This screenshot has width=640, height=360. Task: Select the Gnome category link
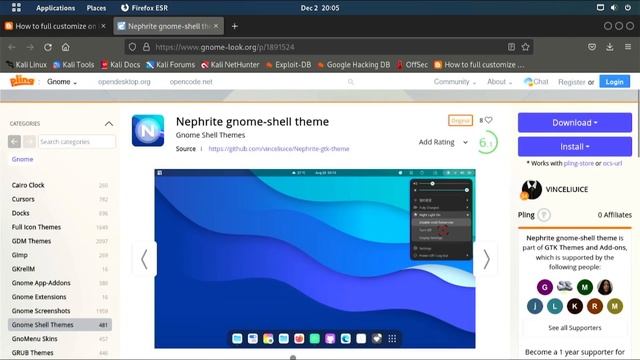coord(22,159)
